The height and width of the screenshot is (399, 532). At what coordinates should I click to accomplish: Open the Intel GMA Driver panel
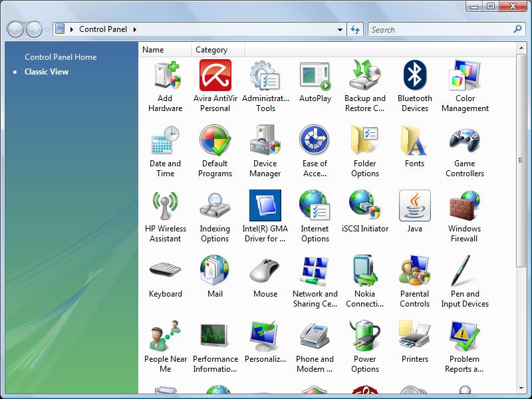pos(265,213)
